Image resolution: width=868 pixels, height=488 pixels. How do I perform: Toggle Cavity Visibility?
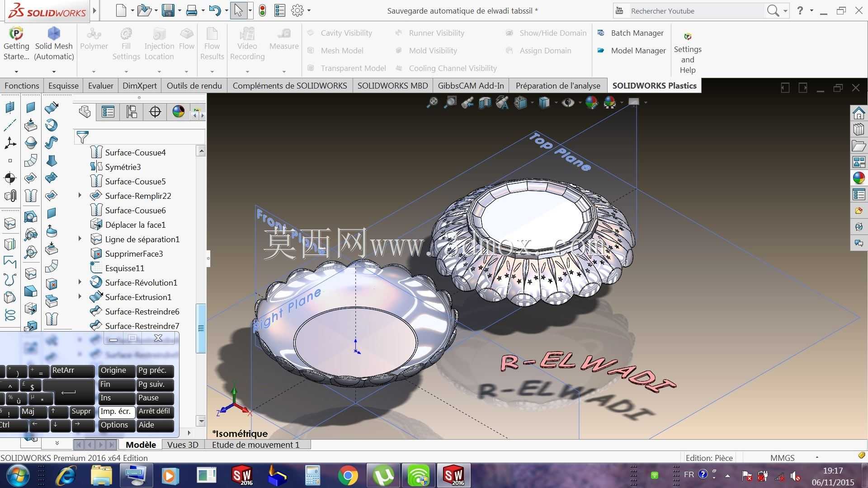pos(340,33)
